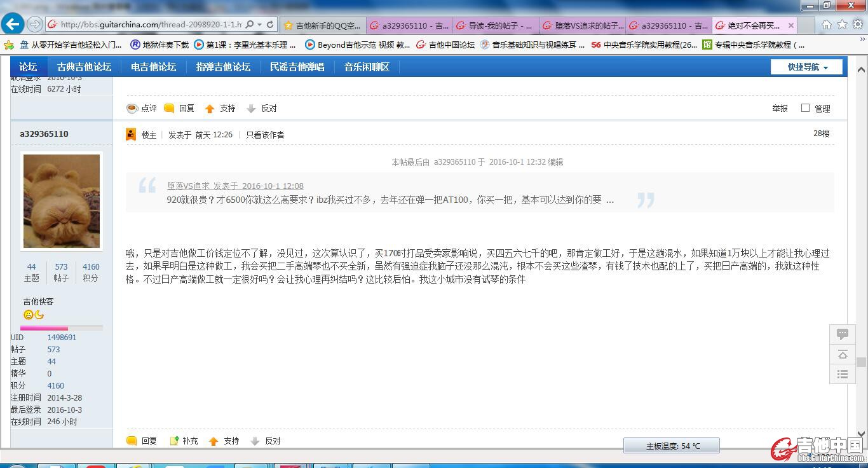Open 古典吉他论坛 nav item

(84, 67)
